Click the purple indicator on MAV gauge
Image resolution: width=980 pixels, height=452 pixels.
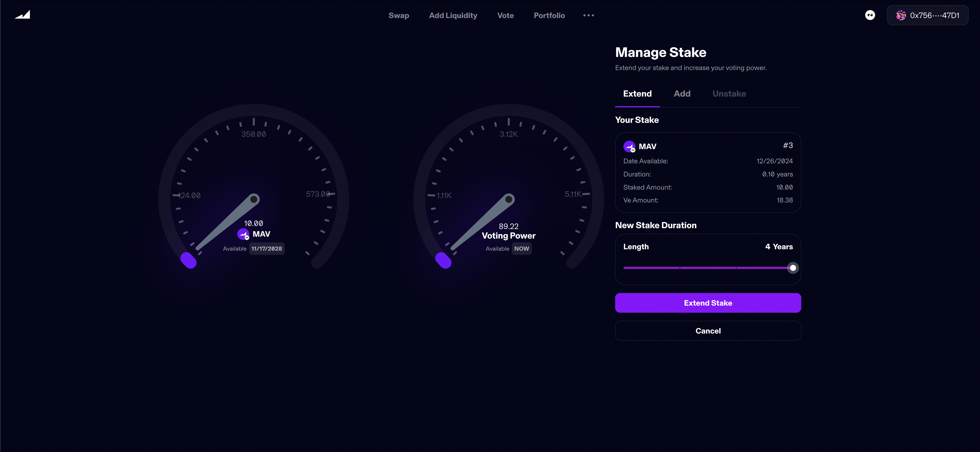(x=188, y=260)
